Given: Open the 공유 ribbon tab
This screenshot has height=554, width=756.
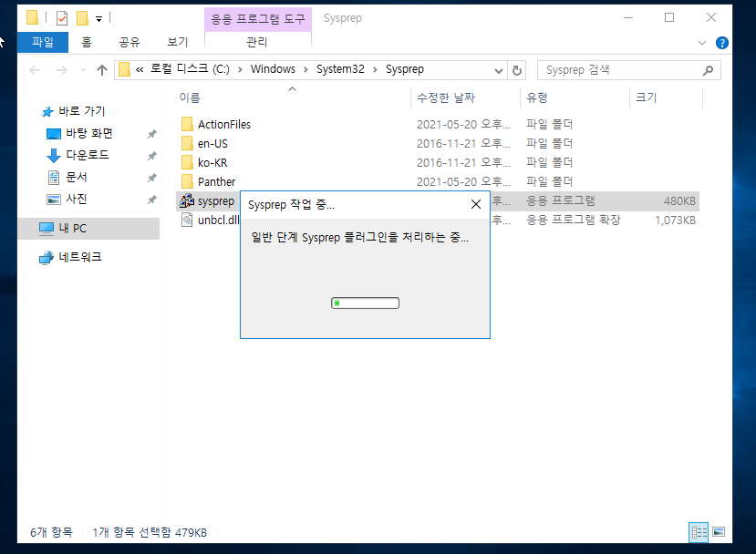Looking at the screenshot, I should [129, 43].
